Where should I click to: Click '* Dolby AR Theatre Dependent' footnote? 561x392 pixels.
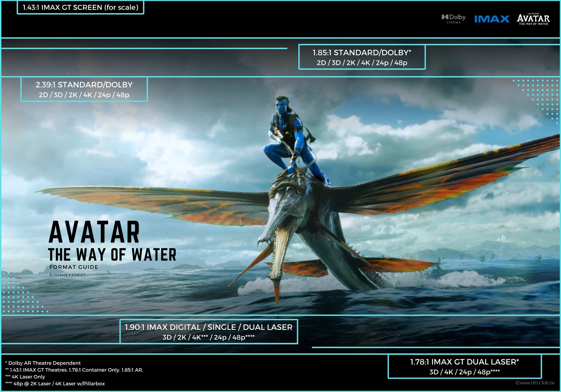coord(43,363)
